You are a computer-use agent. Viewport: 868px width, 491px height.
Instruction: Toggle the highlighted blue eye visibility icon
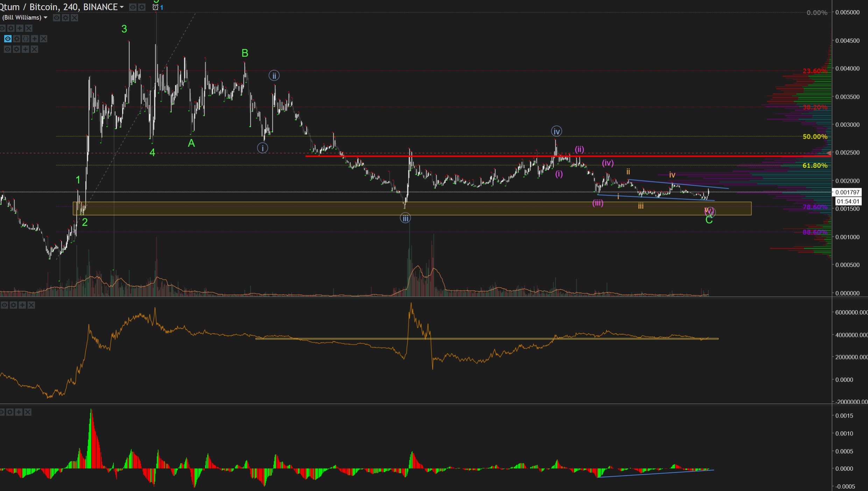click(8, 39)
